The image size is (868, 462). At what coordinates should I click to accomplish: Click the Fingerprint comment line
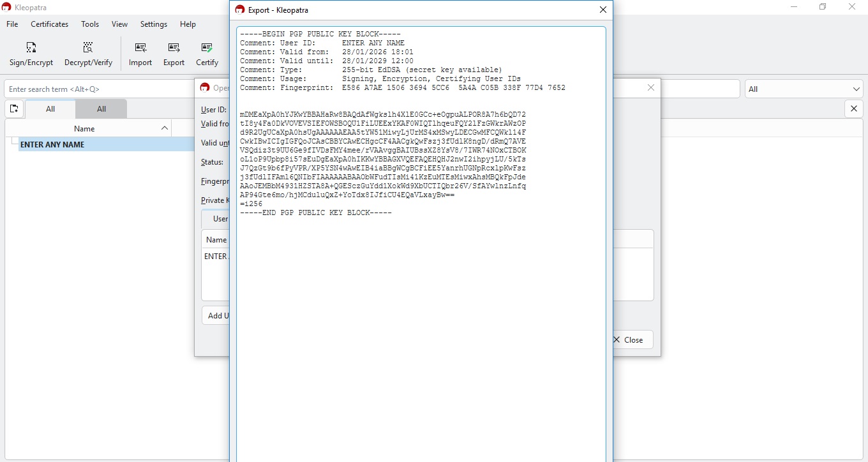[x=403, y=87]
